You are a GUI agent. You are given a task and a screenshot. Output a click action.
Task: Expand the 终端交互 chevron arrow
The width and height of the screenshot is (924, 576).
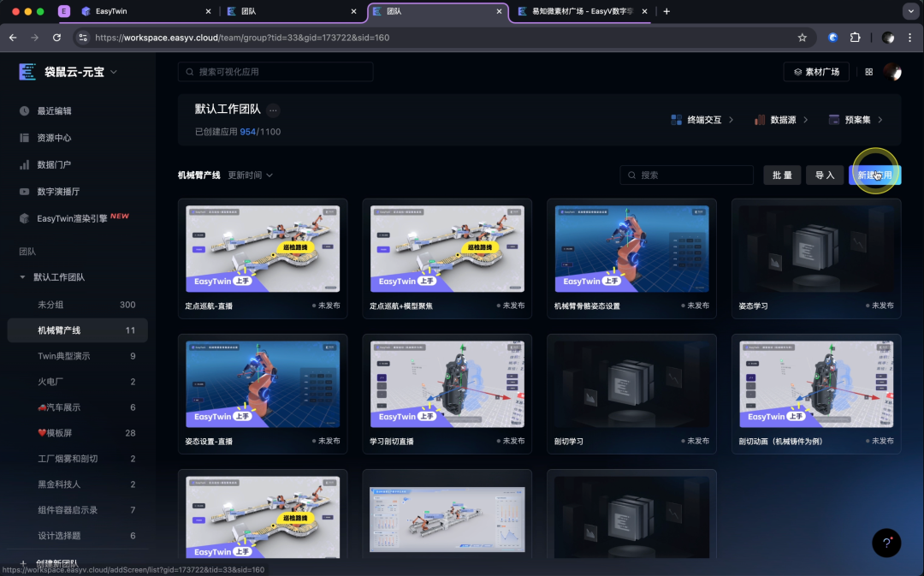731,120
